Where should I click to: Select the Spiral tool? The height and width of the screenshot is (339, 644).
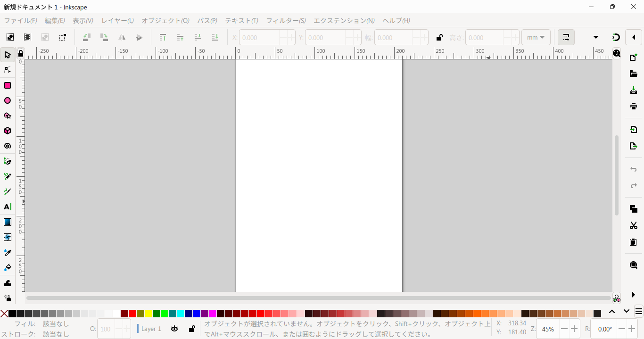click(x=8, y=146)
